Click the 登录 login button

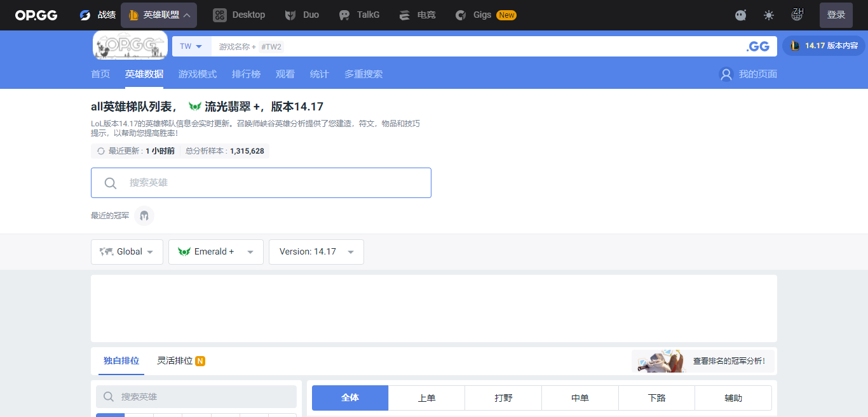pos(836,15)
